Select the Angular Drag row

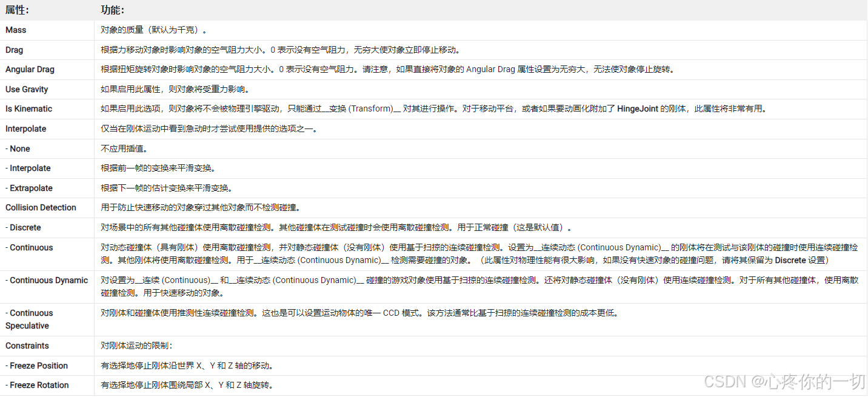pos(29,69)
